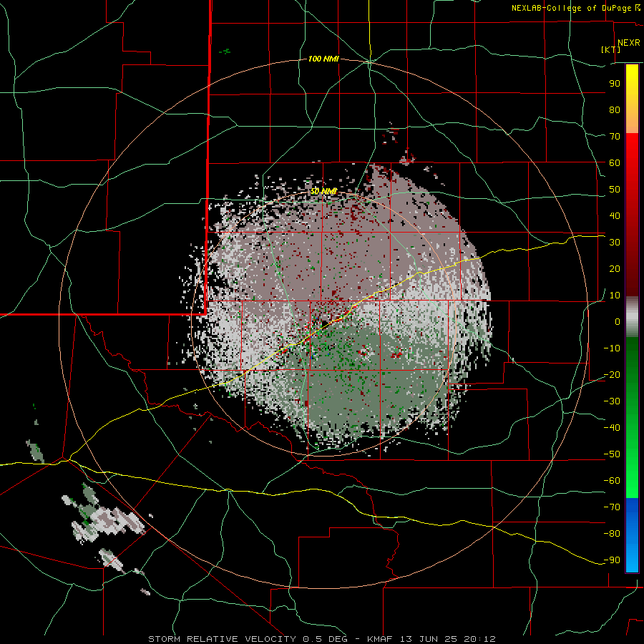
Task: Click the yellow-orange segment of color bar
Action: coord(632,99)
